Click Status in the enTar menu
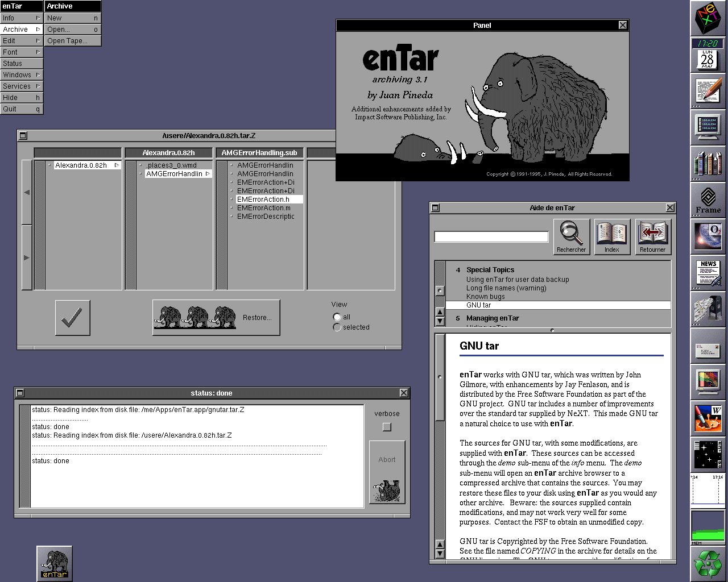This screenshot has height=582, width=728. point(22,64)
